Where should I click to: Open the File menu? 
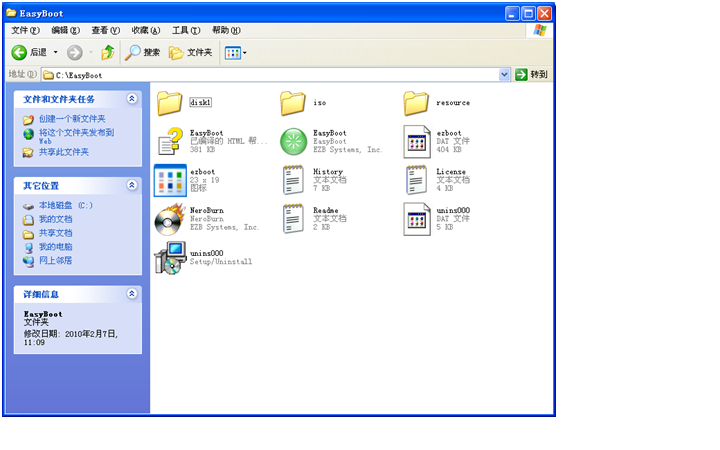pyautogui.click(x=25, y=30)
